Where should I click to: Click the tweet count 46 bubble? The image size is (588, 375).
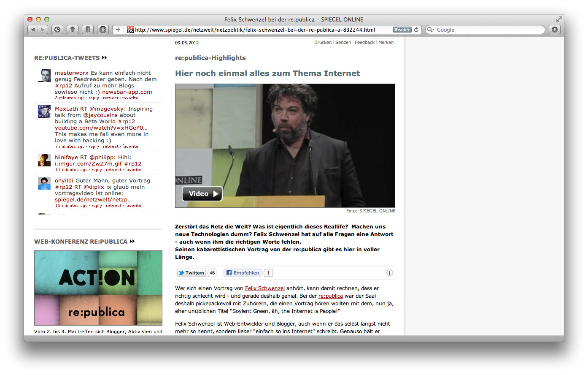click(212, 273)
